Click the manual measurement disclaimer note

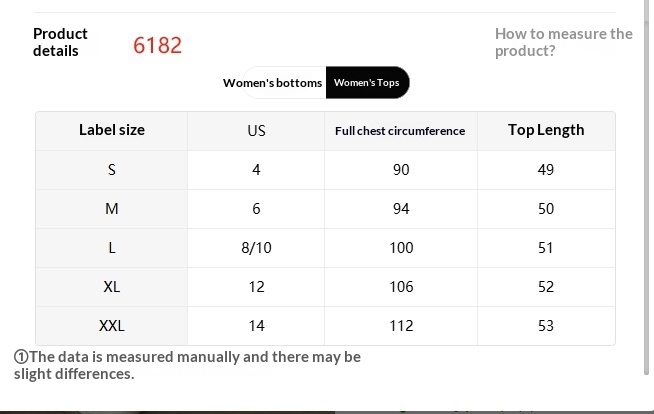(x=187, y=365)
